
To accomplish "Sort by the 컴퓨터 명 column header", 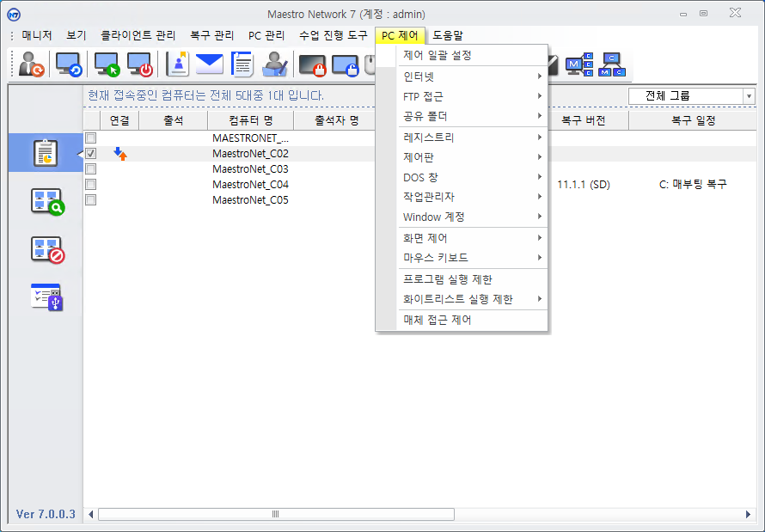I will coord(250,121).
